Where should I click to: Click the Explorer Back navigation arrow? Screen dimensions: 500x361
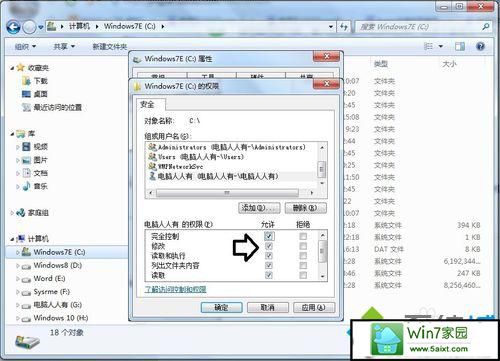tap(14, 27)
